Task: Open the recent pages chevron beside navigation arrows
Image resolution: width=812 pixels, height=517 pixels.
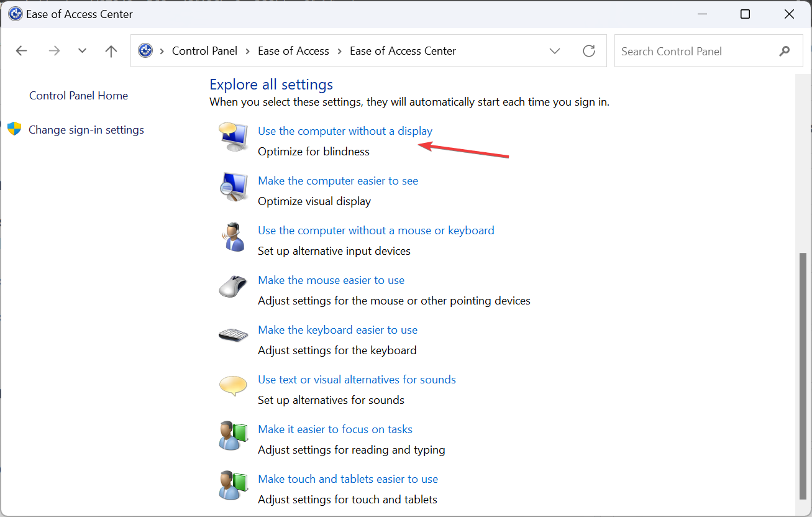Action: 82,50
